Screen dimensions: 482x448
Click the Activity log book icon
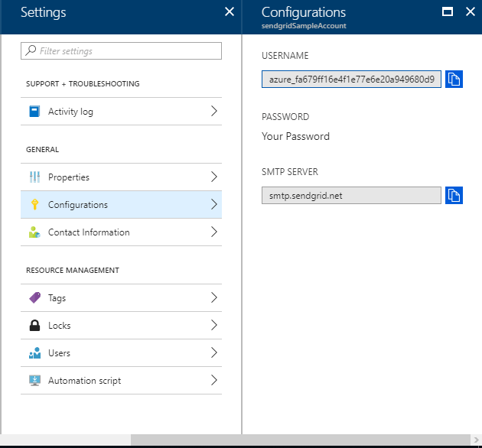click(34, 111)
